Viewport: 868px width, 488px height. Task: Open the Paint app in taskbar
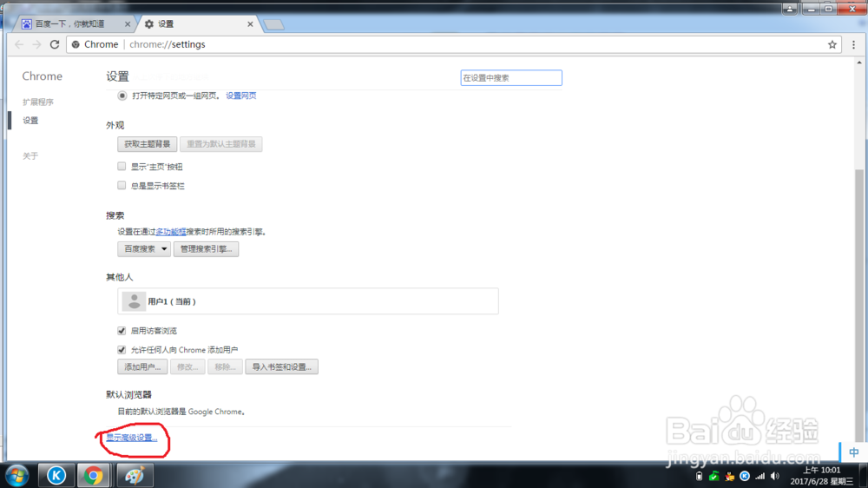(x=135, y=475)
